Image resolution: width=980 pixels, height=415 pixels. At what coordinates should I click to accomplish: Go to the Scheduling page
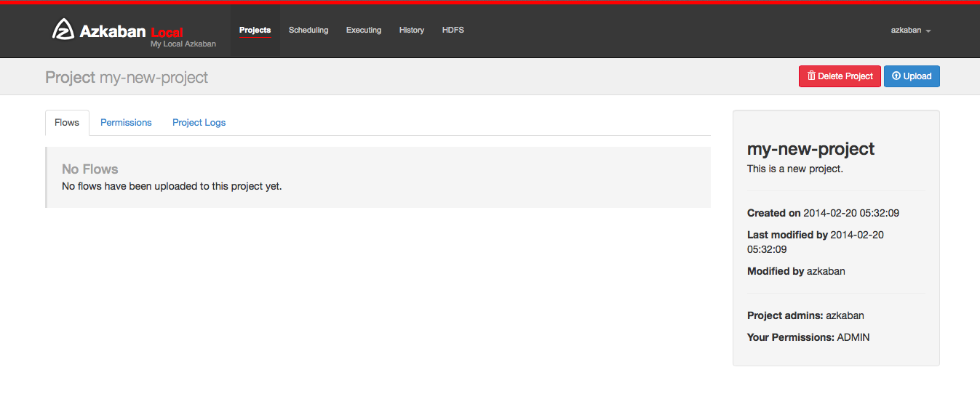(308, 31)
